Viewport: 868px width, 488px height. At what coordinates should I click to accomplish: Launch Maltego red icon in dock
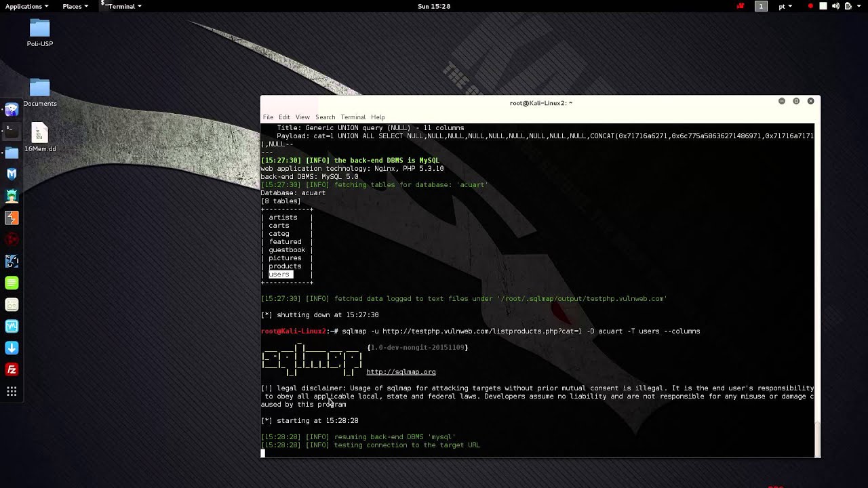pyautogui.click(x=12, y=239)
